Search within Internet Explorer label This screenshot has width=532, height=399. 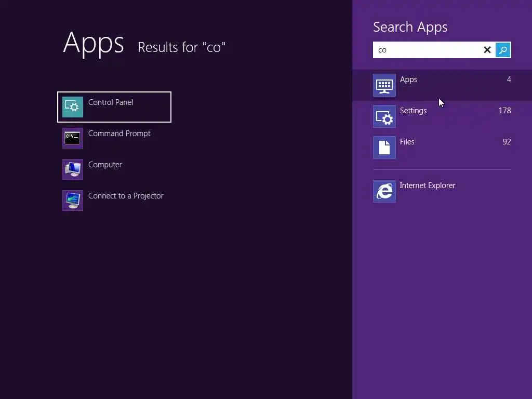pos(428,185)
